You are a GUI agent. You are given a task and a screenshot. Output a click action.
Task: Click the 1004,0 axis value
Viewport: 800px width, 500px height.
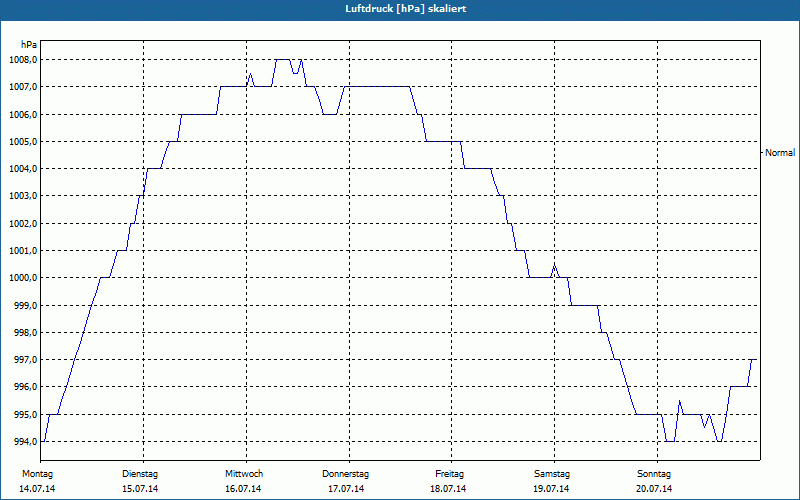click(23, 169)
